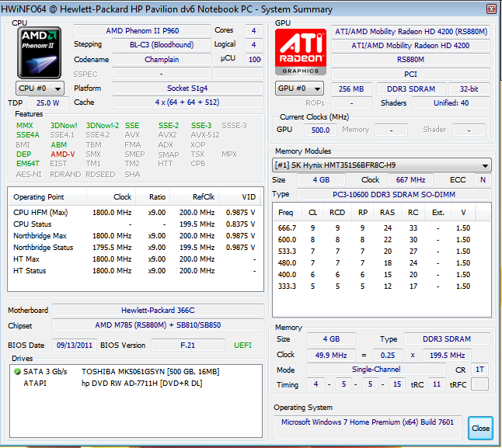
Task: Click the ATI Radeon Graphics logo
Action: 301,52
